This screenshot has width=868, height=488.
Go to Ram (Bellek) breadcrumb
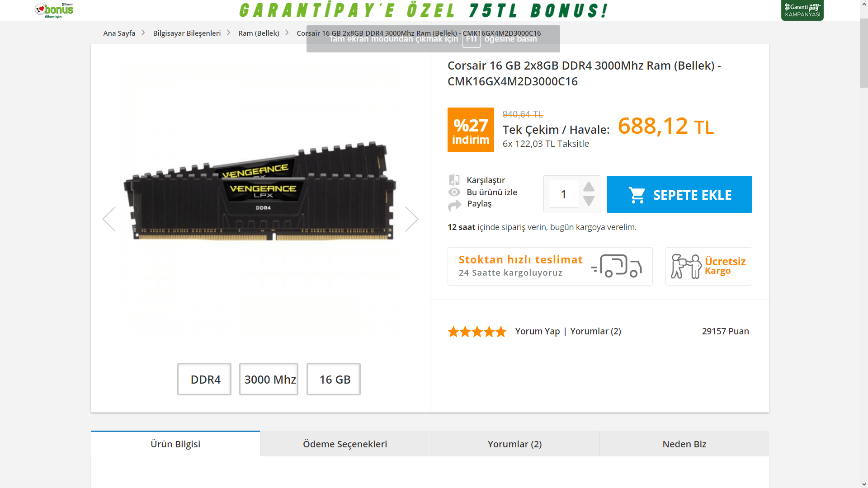click(259, 33)
